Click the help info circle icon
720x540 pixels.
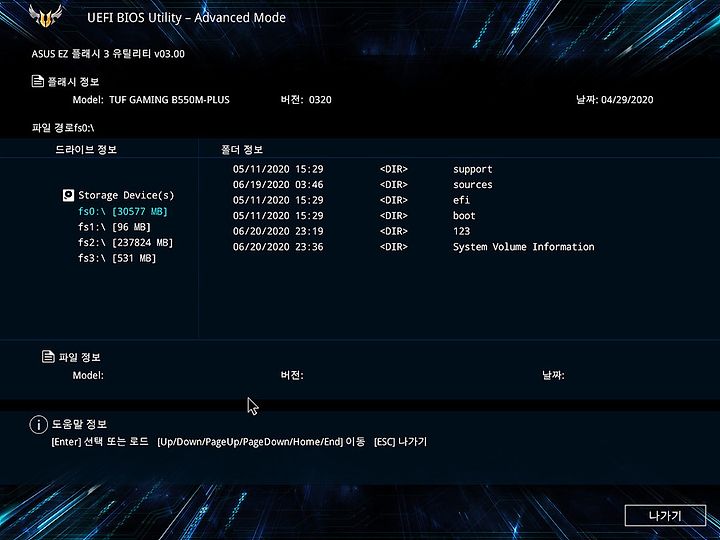tap(39, 424)
